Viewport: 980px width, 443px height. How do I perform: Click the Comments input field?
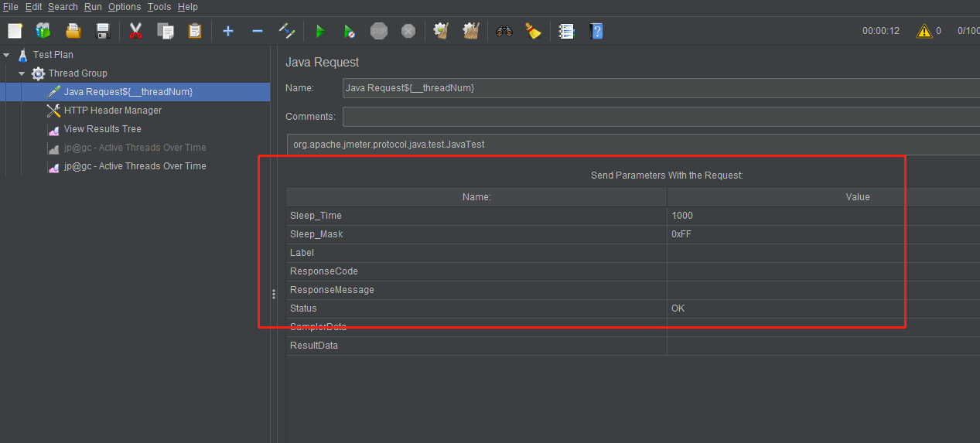[661, 117]
